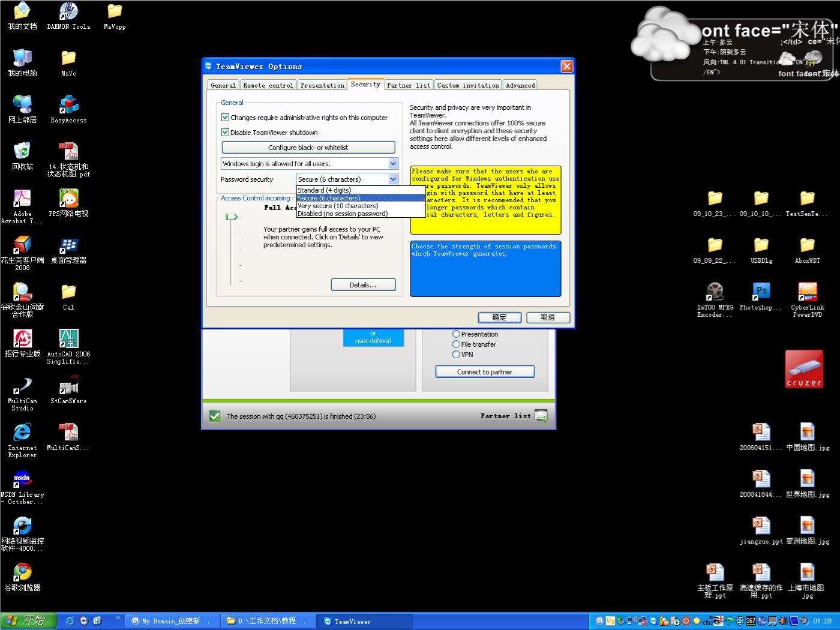Open the PPS网络电视 desktop shortcut
Image resolution: width=840 pixels, height=630 pixels.
click(x=68, y=199)
